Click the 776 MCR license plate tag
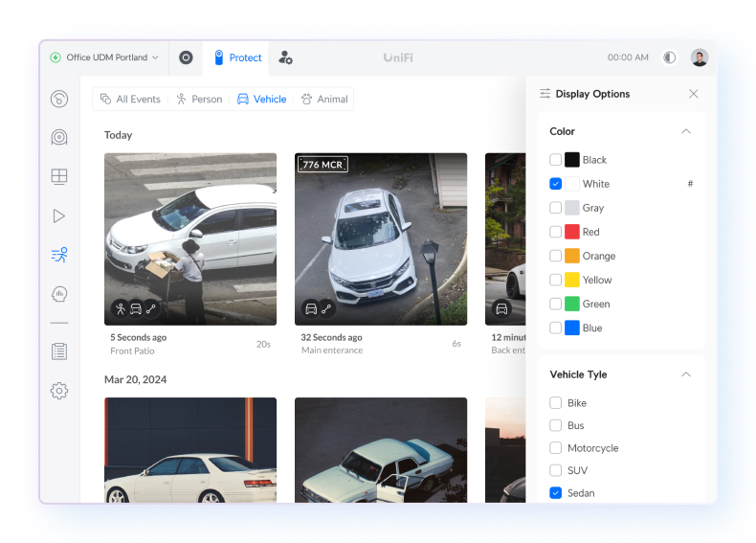Screen dimensions: 756x543 pos(322,165)
